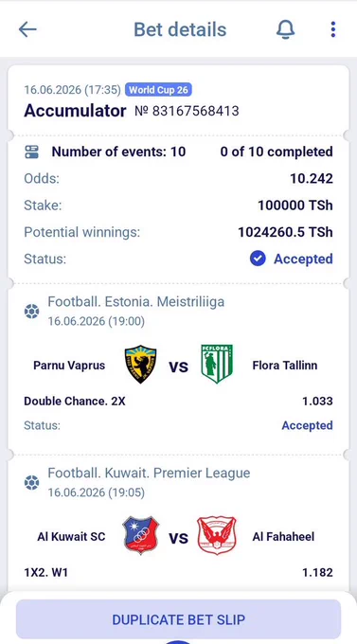Tap the Double Chance. 2X selection

[x=75, y=401]
